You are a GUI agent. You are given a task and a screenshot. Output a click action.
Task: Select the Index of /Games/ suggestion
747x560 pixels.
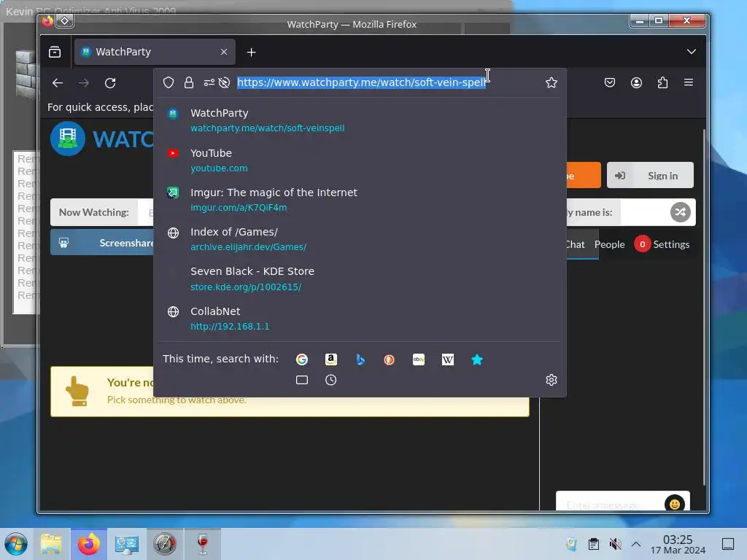click(360, 239)
